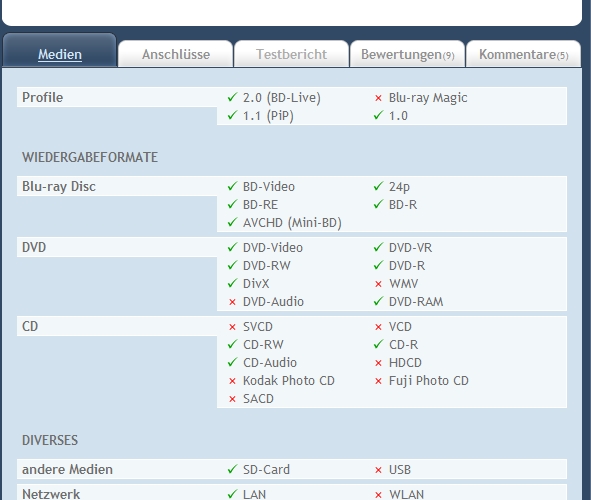Click the red cross beside SVCD
Screen dimensions: 591x500
[233, 327]
